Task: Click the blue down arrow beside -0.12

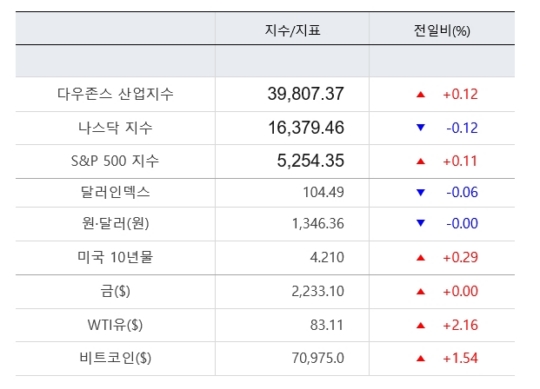Action: coord(420,128)
